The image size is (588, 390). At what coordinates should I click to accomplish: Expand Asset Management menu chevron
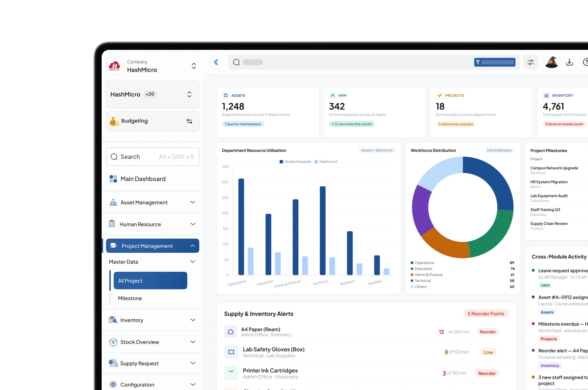(x=193, y=202)
